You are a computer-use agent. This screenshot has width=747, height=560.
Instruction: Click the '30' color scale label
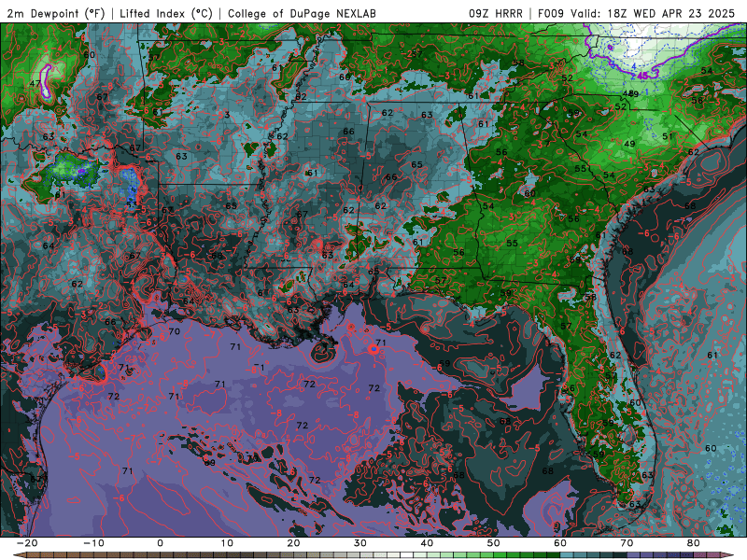coord(360,543)
